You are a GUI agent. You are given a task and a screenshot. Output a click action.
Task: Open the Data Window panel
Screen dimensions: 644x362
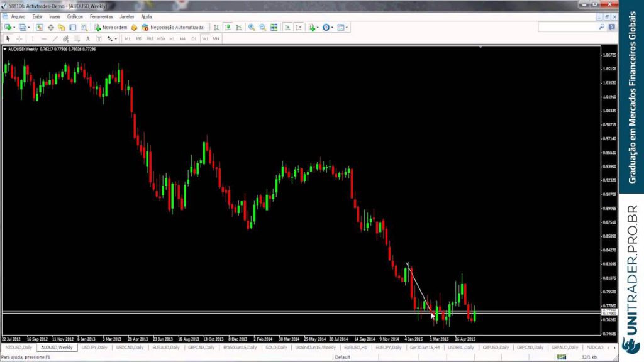pyautogui.click(x=50, y=28)
